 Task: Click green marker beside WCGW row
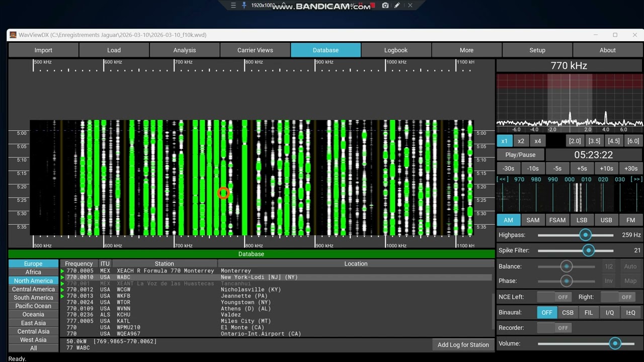pos(62,290)
